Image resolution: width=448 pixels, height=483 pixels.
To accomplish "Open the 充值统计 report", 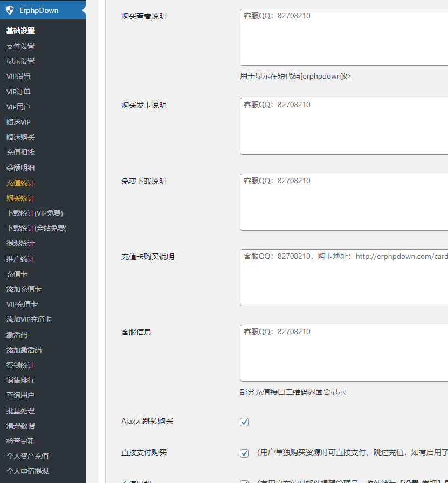I will point(20,182).
